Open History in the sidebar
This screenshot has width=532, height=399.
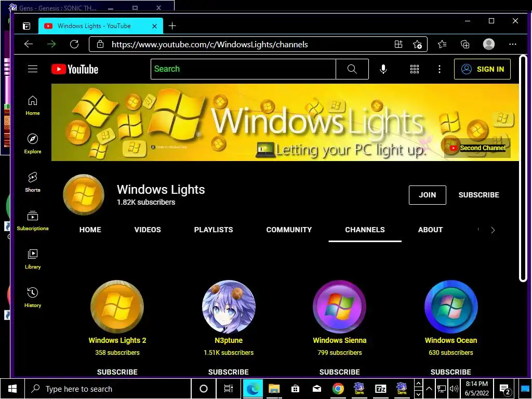33,298
